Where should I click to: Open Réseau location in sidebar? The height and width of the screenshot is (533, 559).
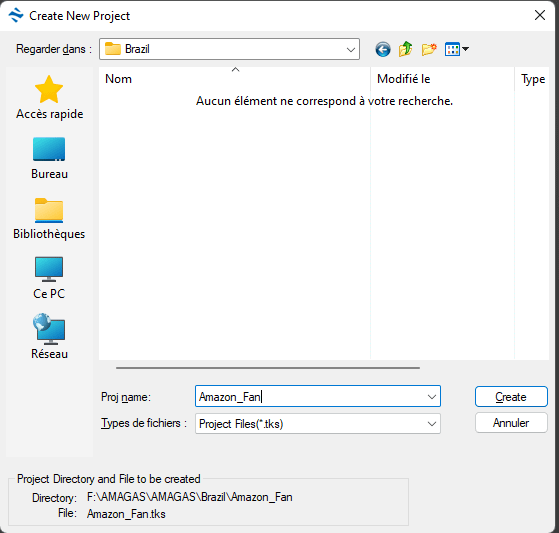(x=49, y=337)
